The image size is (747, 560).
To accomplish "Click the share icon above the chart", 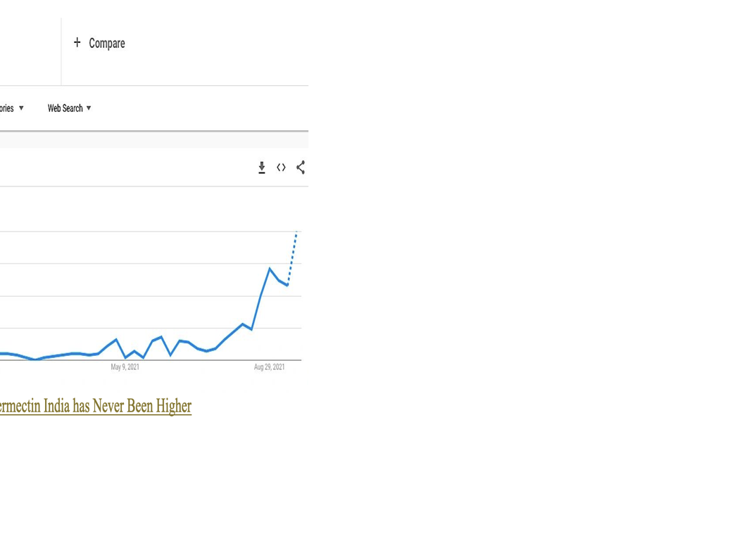I will [x=301, y=167].
